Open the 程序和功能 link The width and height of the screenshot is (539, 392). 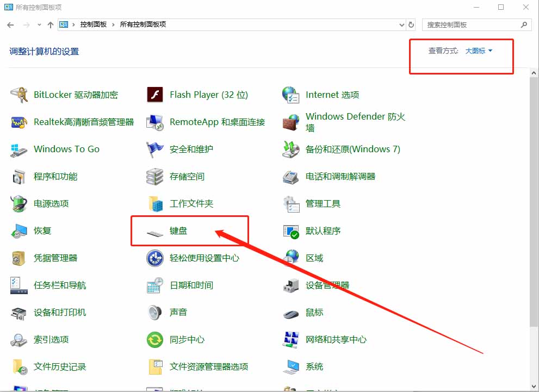(55, 177)
